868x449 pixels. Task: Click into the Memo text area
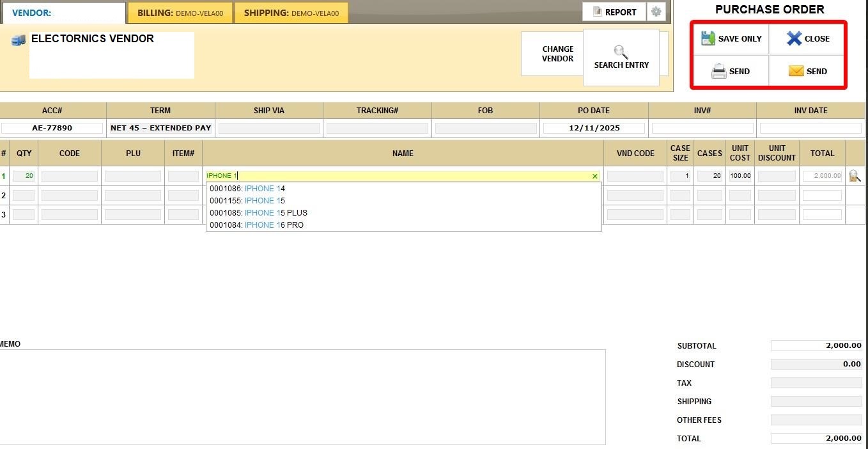point(302,397)
